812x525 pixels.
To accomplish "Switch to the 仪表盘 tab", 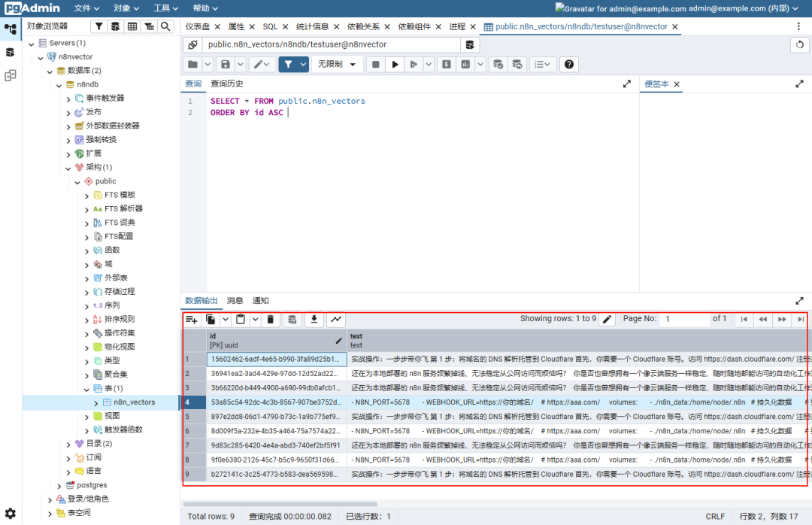I will click(197, 26).
